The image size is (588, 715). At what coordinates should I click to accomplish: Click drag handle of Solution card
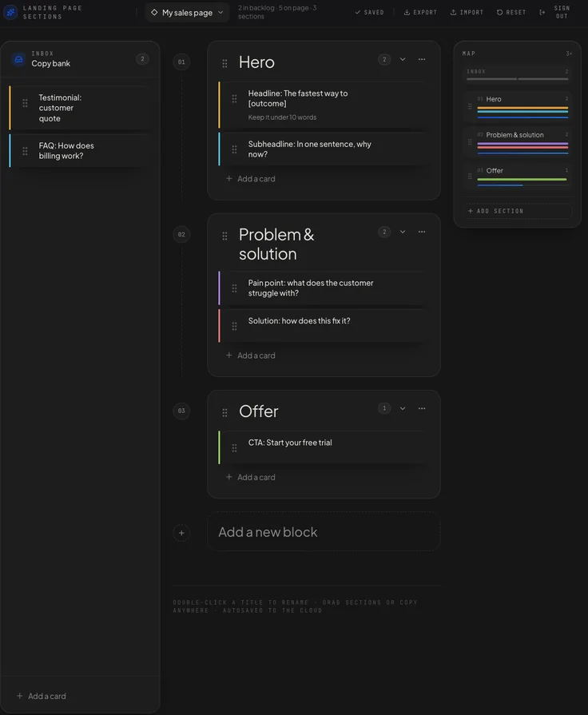point(234,326)
